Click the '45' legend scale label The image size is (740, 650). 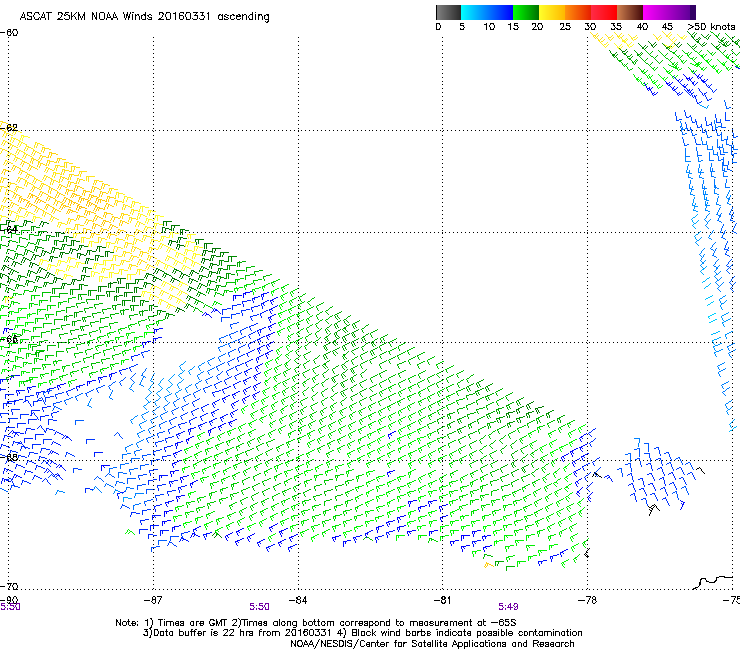667,27
